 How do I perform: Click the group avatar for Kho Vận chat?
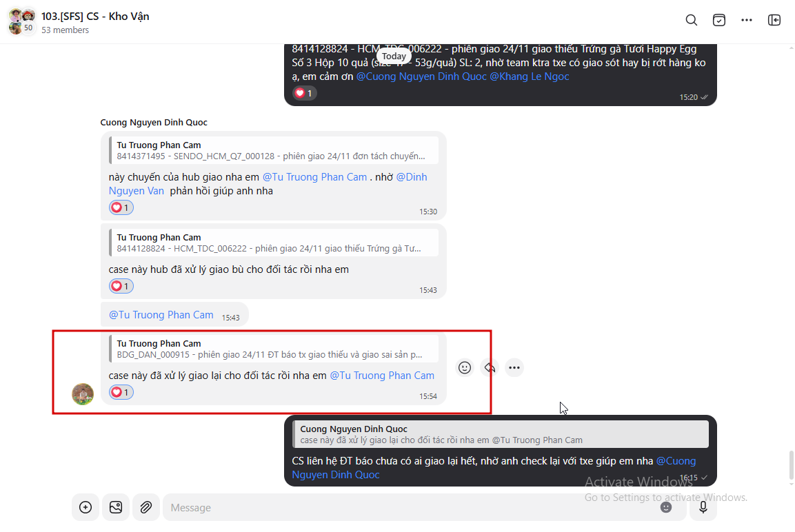[22, 21]
